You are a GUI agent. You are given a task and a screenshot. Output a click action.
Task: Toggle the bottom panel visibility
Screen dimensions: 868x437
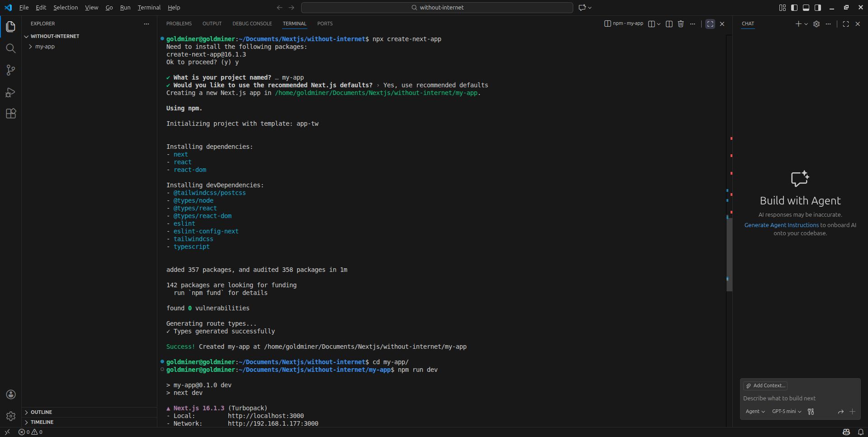pyautogui.click(x=806, y=8)
